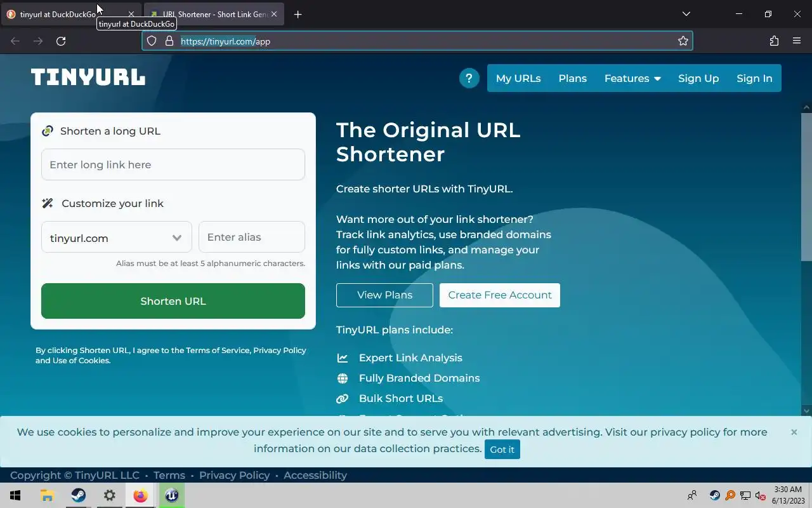
Task: Open Settings gear in taskbar
Action: point(109,495)
